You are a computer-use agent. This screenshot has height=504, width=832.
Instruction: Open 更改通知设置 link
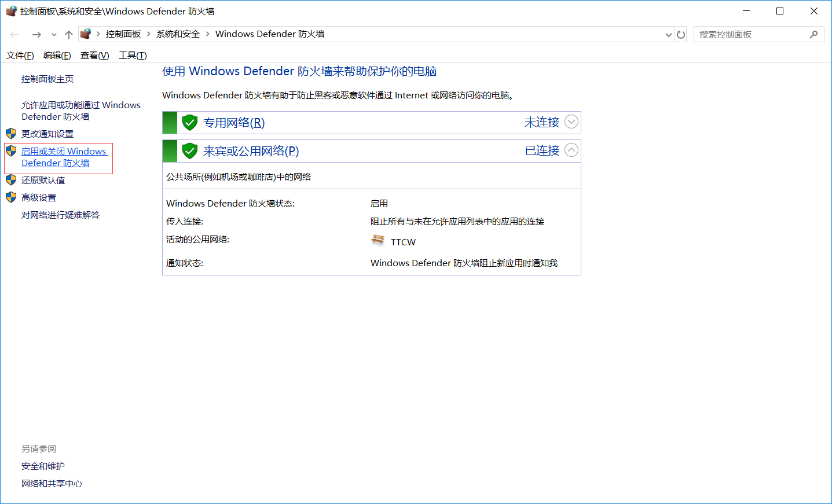pyautogui.click(x=47, y=134)
